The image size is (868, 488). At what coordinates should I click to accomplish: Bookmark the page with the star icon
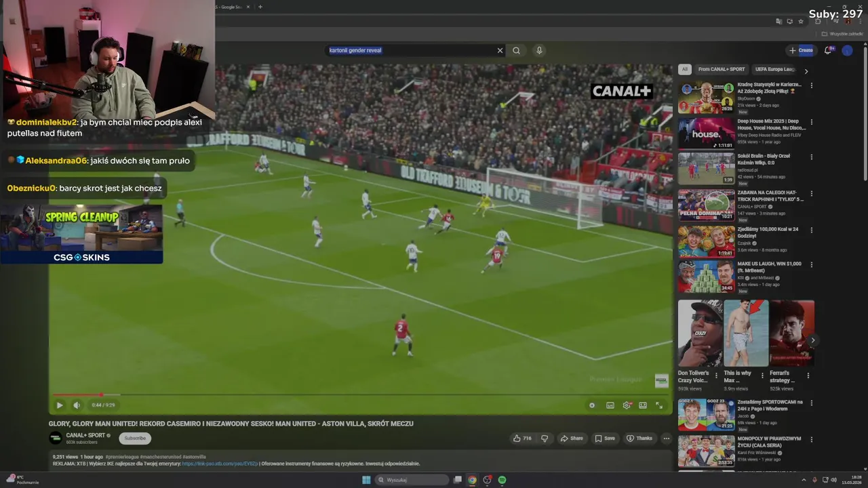801,21
